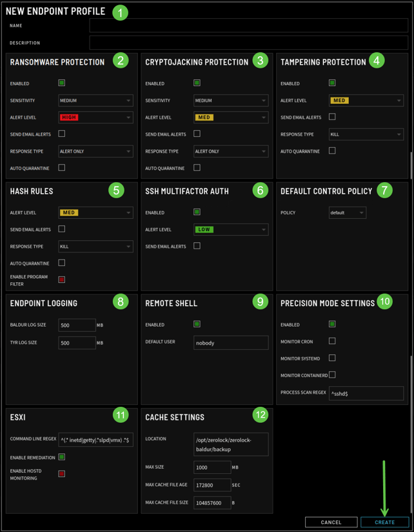Click Process Scan Regex field
This screenshot has width=414, height=532.
pyautogui.click(x=366, y=393)
